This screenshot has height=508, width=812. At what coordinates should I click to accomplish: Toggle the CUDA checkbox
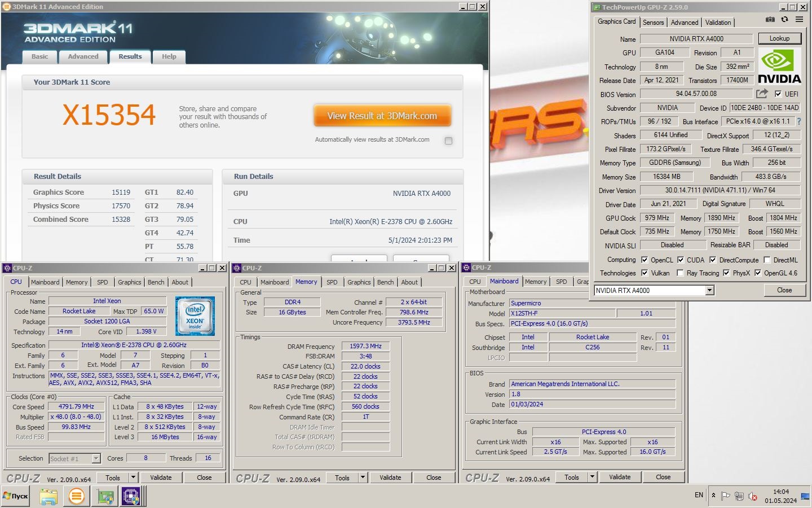pos(681,260)
